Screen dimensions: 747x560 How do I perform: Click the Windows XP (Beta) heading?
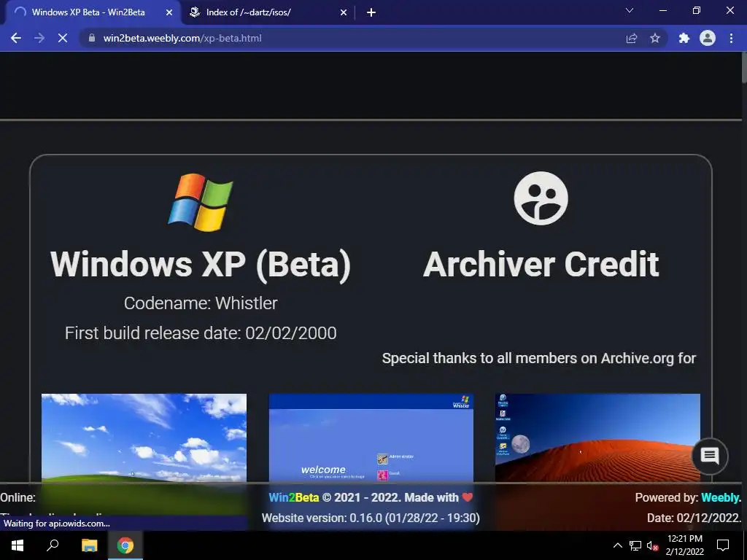(201, 264)
